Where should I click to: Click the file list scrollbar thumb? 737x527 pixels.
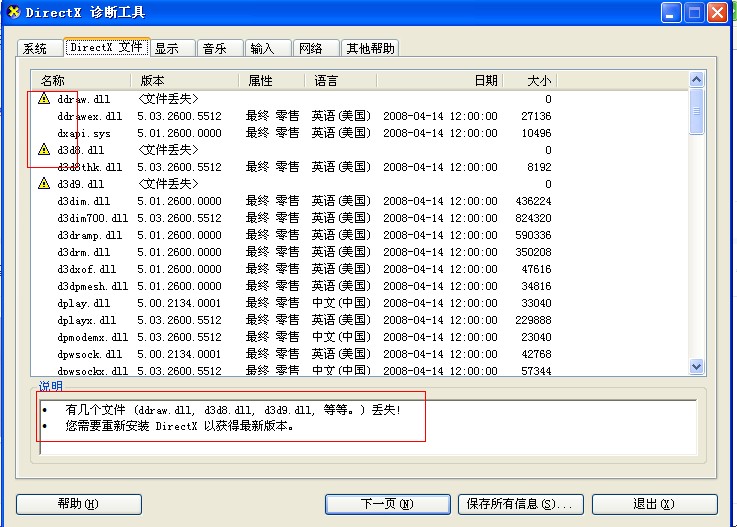697,111
